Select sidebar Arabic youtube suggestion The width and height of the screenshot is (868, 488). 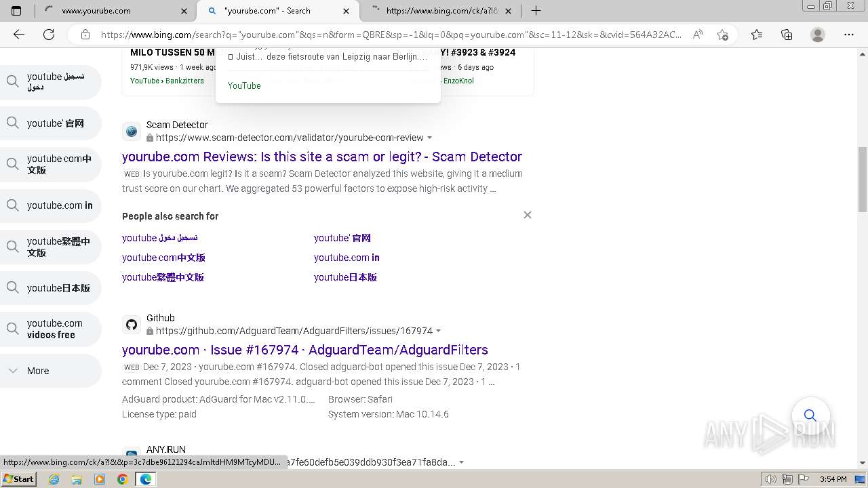(51, 82)
